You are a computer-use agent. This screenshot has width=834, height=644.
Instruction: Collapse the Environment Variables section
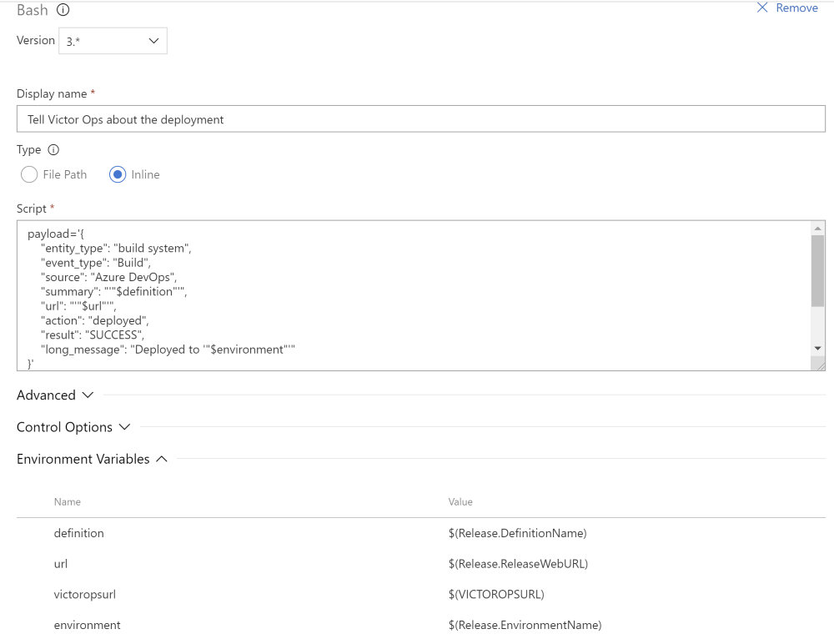pyautogui.click(x=92, y=459)
